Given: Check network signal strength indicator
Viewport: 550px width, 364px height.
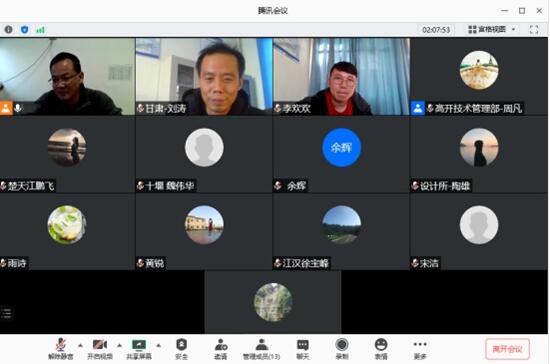Looking at the screenshot, I should (40, 29).
